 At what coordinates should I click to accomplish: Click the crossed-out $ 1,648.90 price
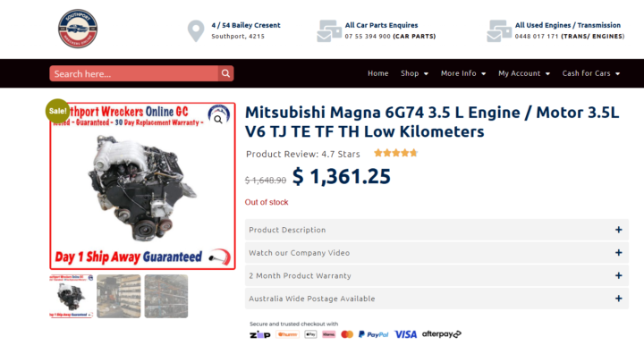[266, 181]
